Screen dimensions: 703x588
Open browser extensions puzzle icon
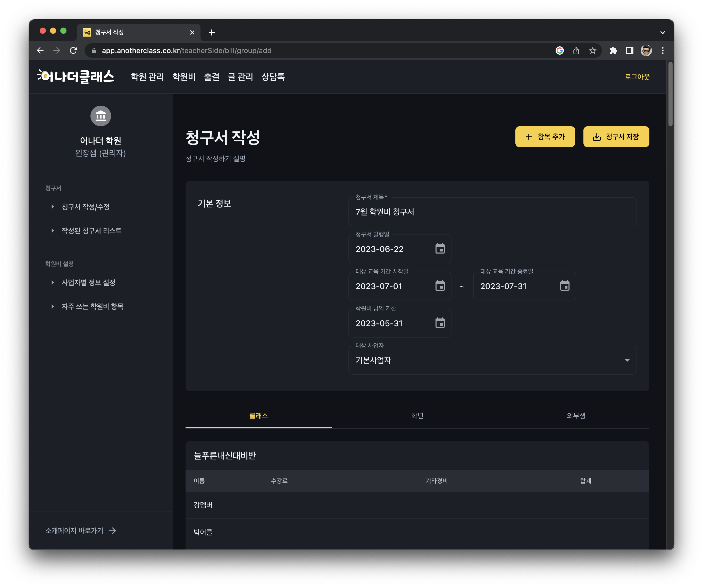[x=613, y=51]
